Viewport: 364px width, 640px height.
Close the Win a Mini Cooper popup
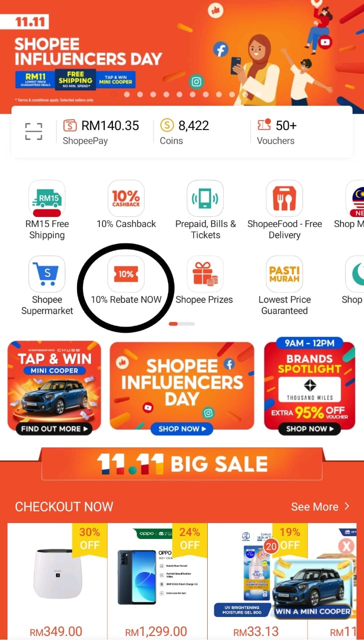point(346,546)
